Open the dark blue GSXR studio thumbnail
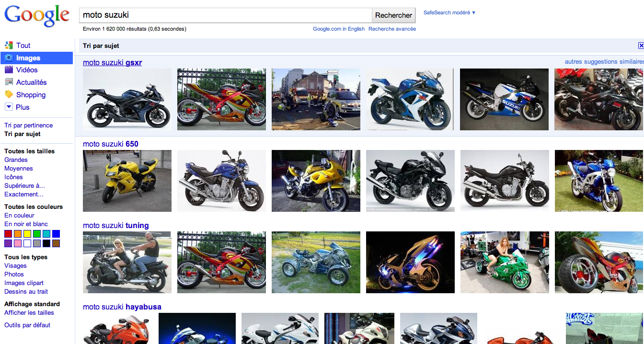This screenshot has width=644, height=344. [127, 99]
